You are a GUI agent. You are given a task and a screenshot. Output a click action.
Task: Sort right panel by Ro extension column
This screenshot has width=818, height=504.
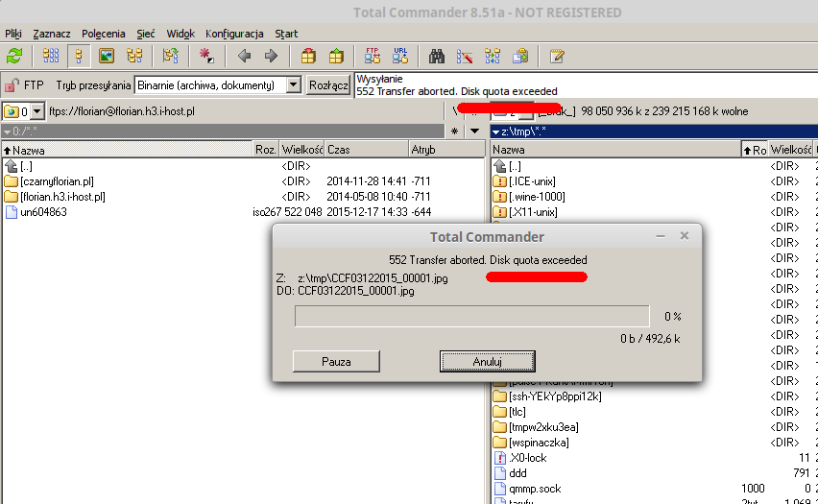pyautogui.click(x=755, y=150)
